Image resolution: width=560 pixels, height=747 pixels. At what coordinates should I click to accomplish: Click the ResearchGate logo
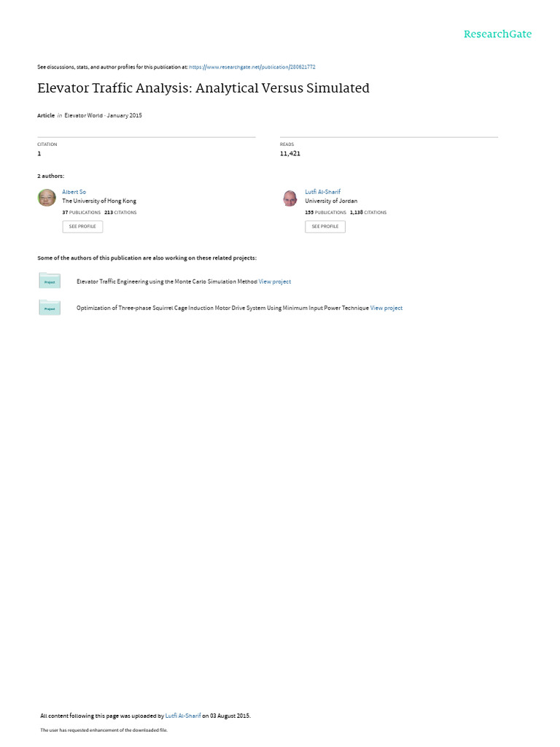tap(497, 34)
